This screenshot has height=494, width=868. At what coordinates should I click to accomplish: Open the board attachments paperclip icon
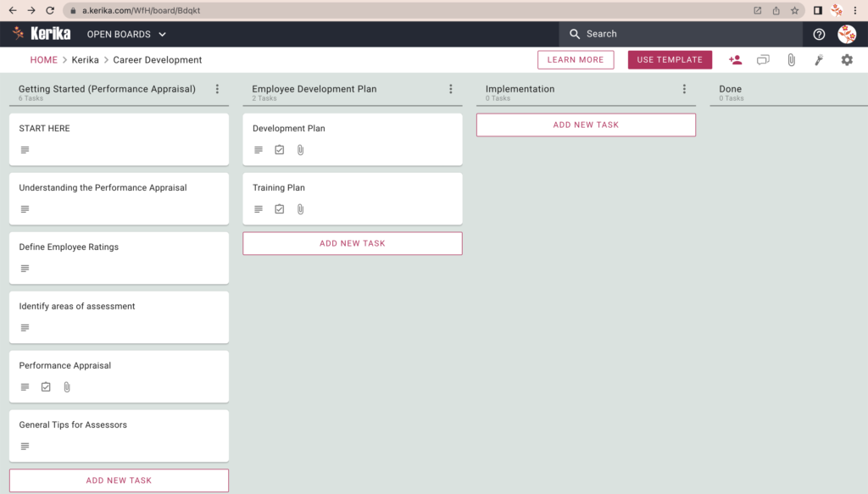pyautogui.click(x=791, y=60)
